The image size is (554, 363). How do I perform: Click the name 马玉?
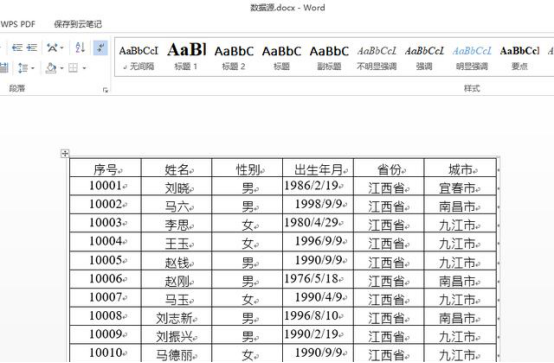[177, 300]
